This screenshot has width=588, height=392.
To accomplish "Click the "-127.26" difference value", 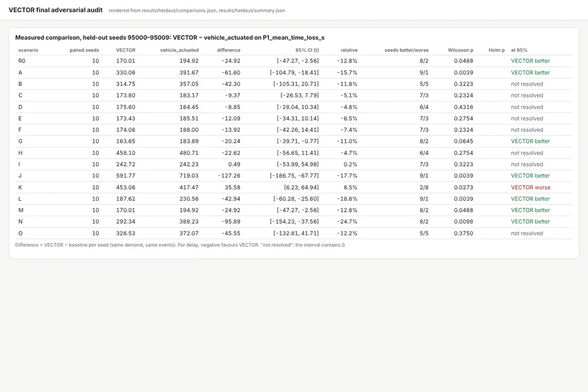I will (229, 176).
